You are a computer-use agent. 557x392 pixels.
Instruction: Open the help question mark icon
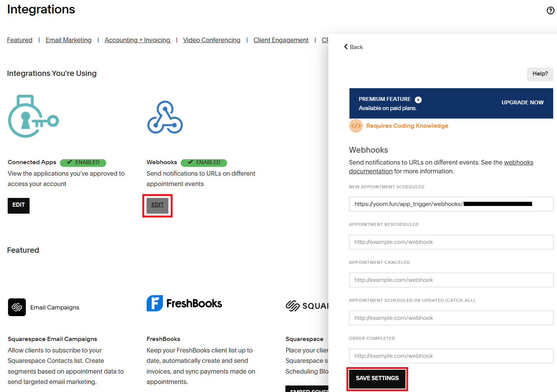[550, 10]
